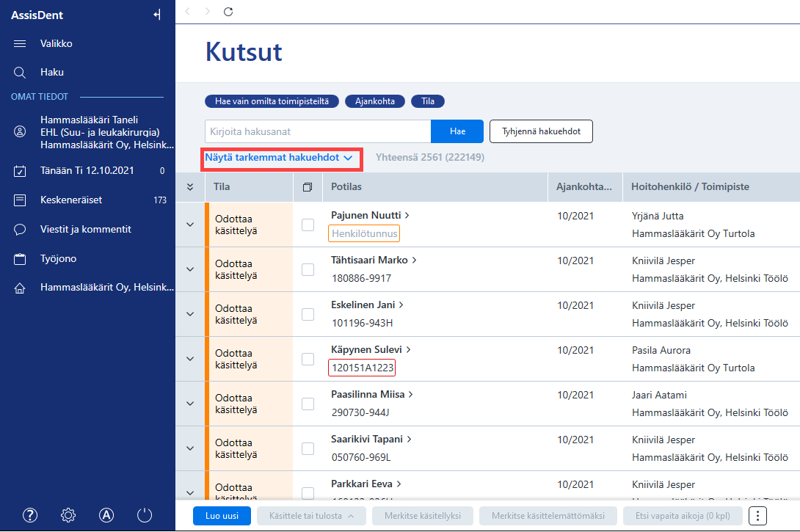800x532 pixels.
Task: Open the help question mark icon
Action: pyautogui.click(x=30, y=515)
